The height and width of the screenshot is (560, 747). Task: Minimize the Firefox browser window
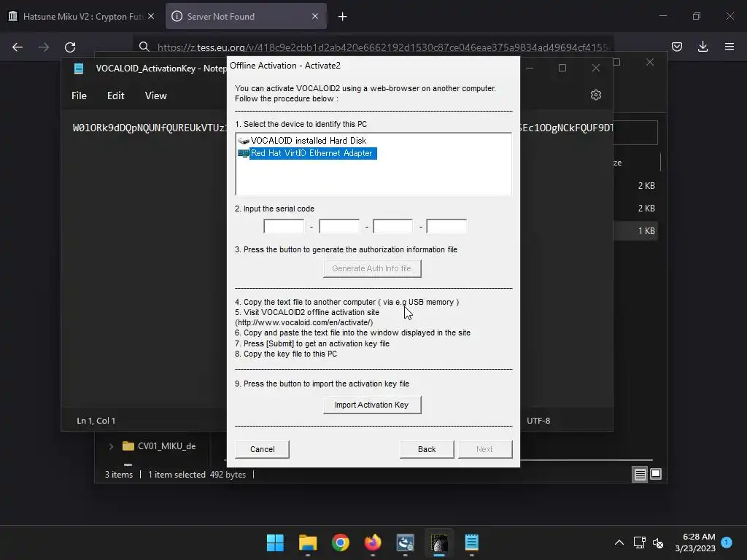pyautogui.click(x=662, y=16)
